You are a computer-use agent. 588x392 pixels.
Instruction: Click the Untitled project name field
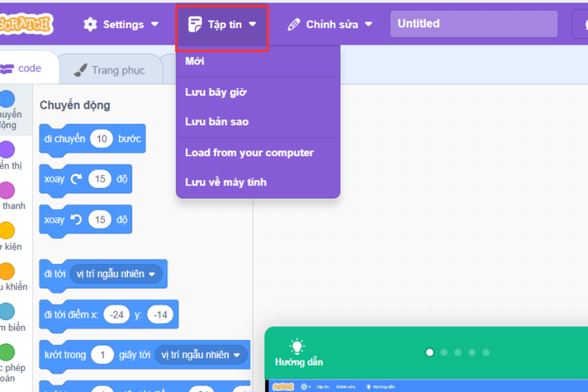coord(473,24)
